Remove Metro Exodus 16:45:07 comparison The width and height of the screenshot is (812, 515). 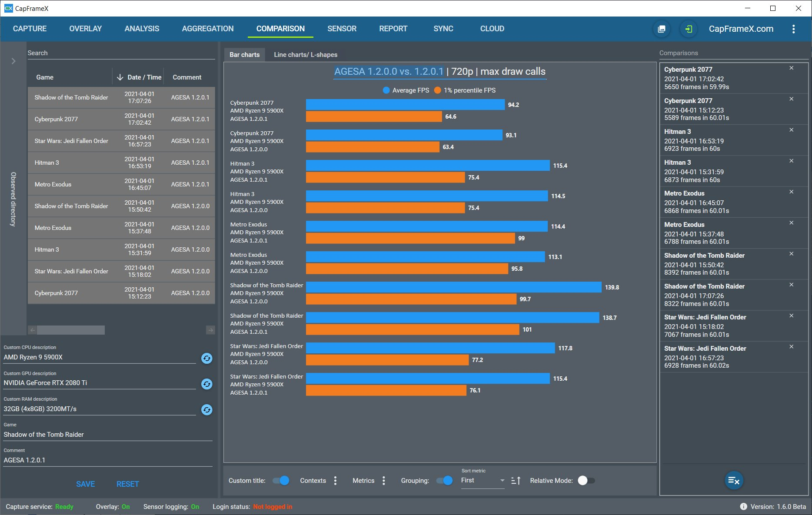(792, 192)
